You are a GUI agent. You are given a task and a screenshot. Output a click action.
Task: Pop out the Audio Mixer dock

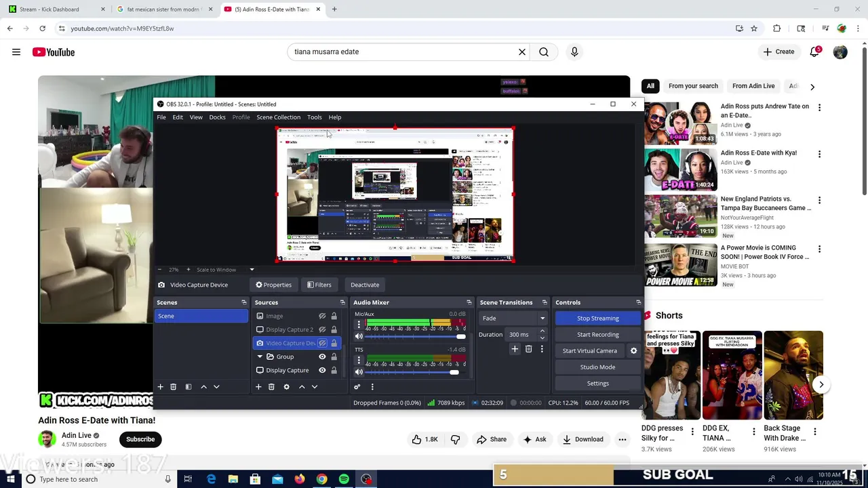469,302
